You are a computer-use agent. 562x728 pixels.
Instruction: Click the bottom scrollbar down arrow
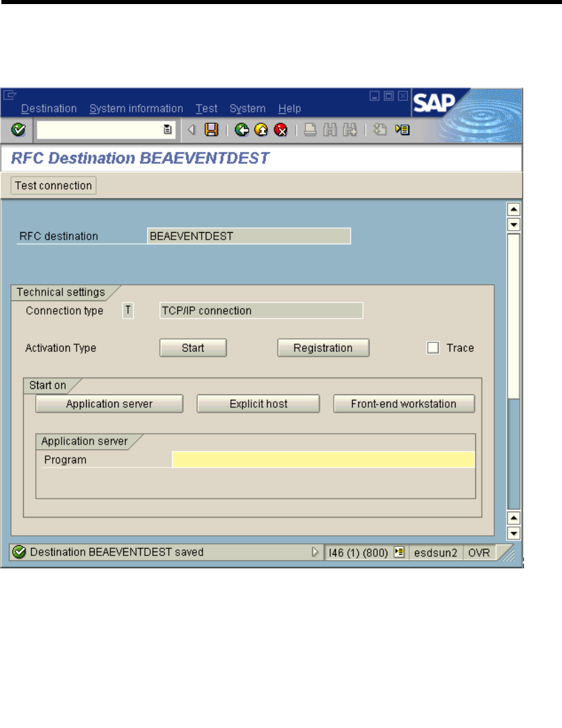514,533
